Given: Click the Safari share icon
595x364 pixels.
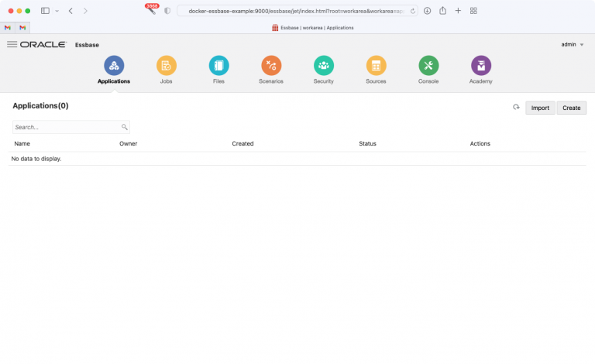Looking at the screenshot, I should pyautogui.click(x=442, y=11).
